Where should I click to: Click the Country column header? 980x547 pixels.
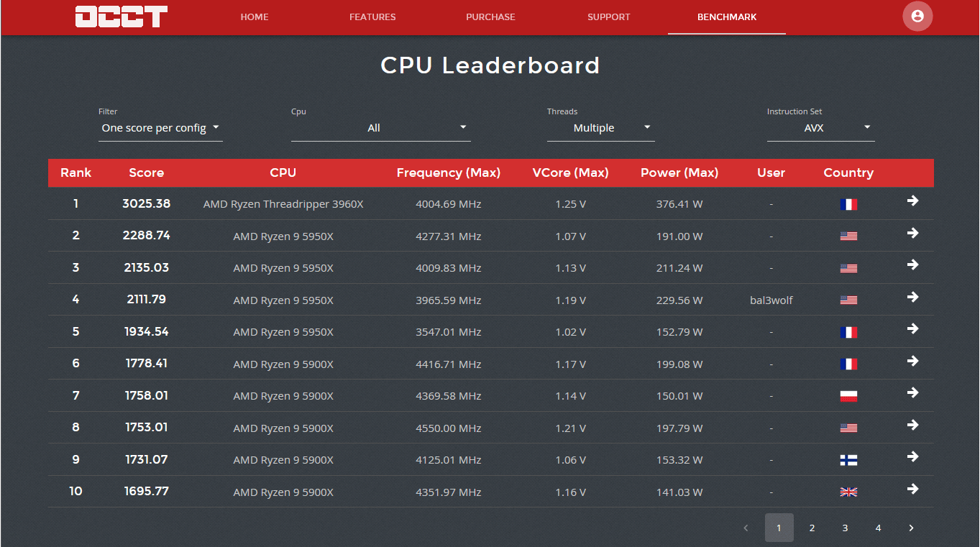tap(848, 173)
